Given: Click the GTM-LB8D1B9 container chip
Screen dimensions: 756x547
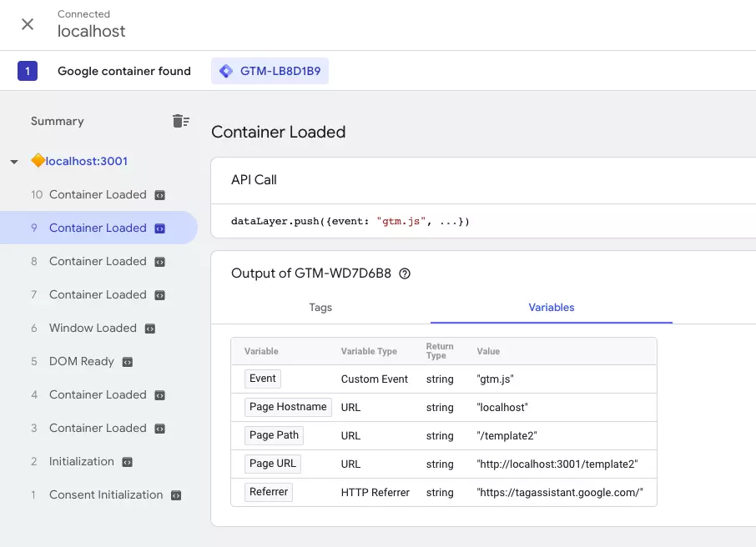Looking at the screenshot, I should coord(270,71).
